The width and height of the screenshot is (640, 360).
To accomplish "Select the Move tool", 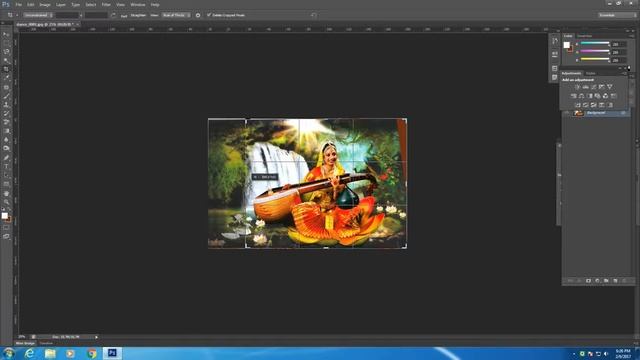I will point(6,35).
